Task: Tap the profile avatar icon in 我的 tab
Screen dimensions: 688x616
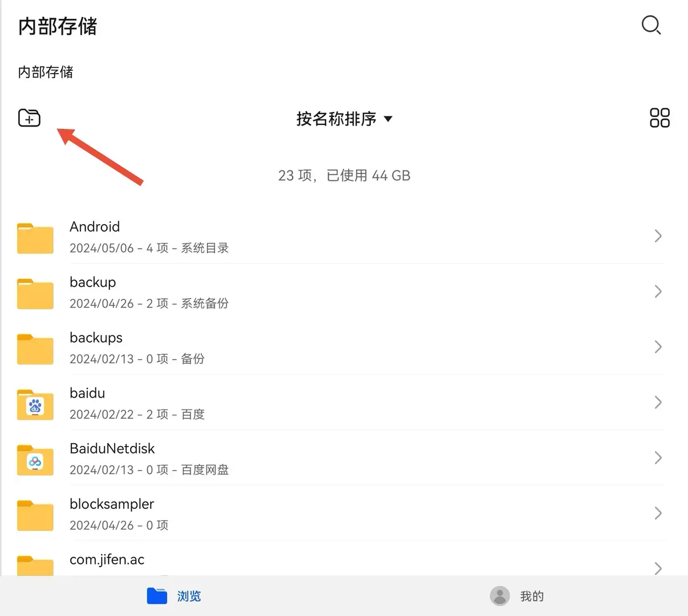Action: (500, 596)
